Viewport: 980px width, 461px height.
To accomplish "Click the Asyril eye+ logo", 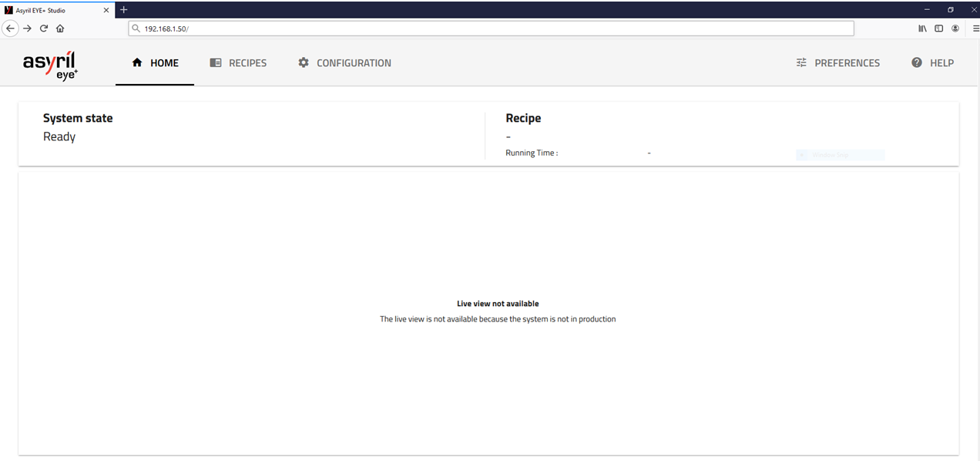I will coord(51,65).
